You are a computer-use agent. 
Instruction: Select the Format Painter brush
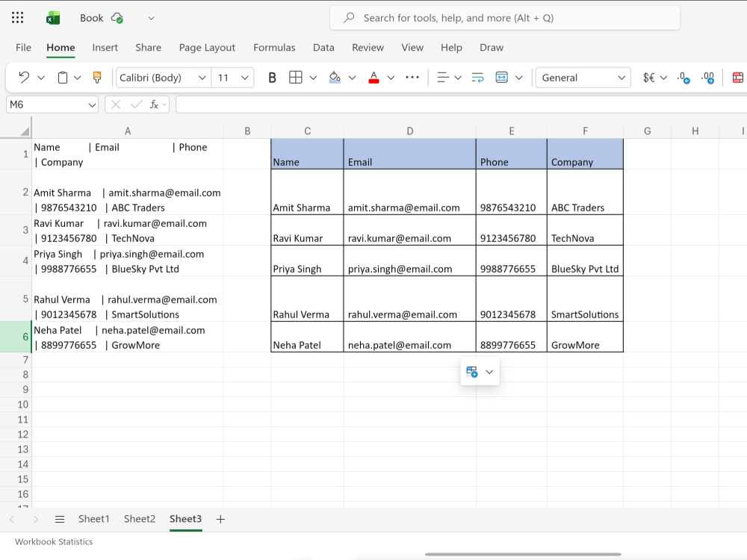[96, 77]
